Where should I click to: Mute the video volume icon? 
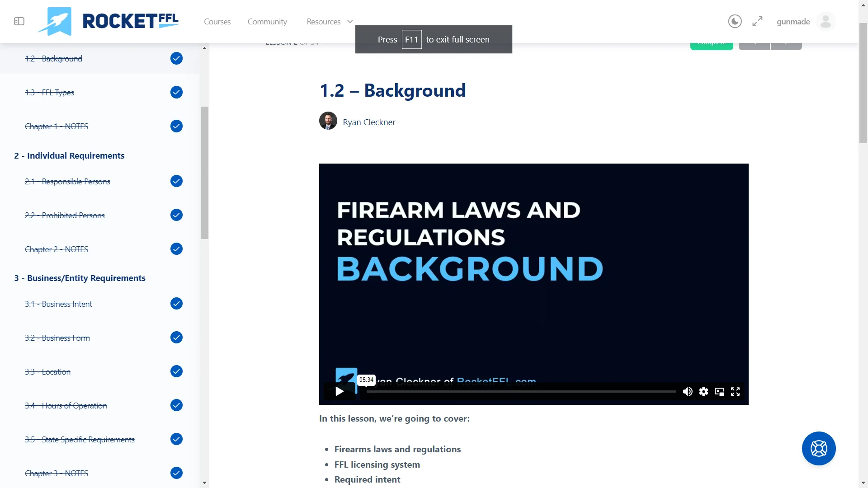[688, 391]
